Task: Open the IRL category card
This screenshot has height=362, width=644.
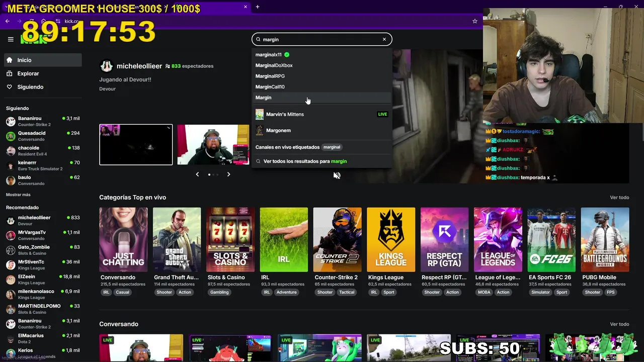Action: [284, 240]
